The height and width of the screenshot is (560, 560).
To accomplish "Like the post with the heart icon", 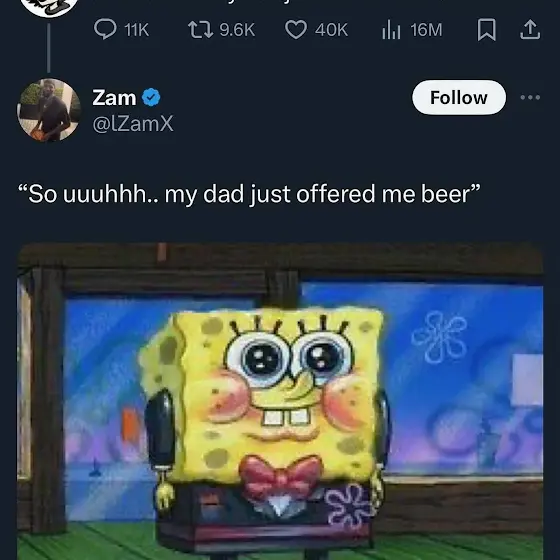I will click(x=296, y=29).
